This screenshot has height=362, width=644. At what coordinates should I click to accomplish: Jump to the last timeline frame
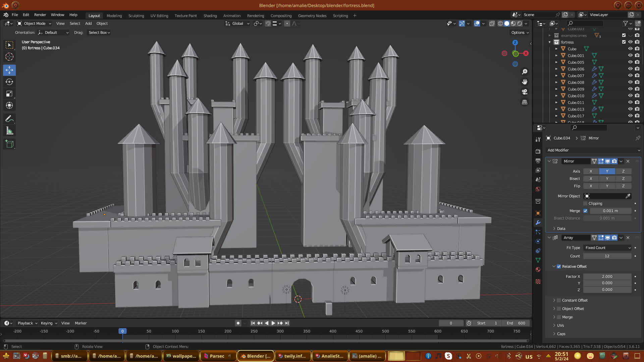pos(287,323)
